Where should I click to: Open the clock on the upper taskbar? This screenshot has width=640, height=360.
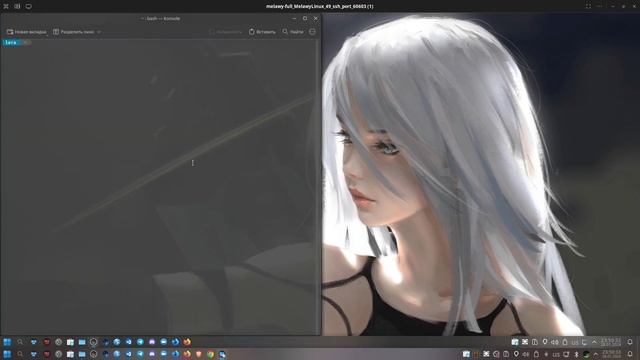point(611,342)
